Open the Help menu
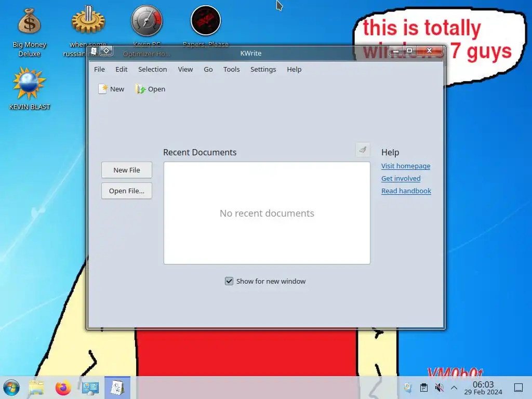The width and height of the screenshot is (532, 399). (294, 69)
